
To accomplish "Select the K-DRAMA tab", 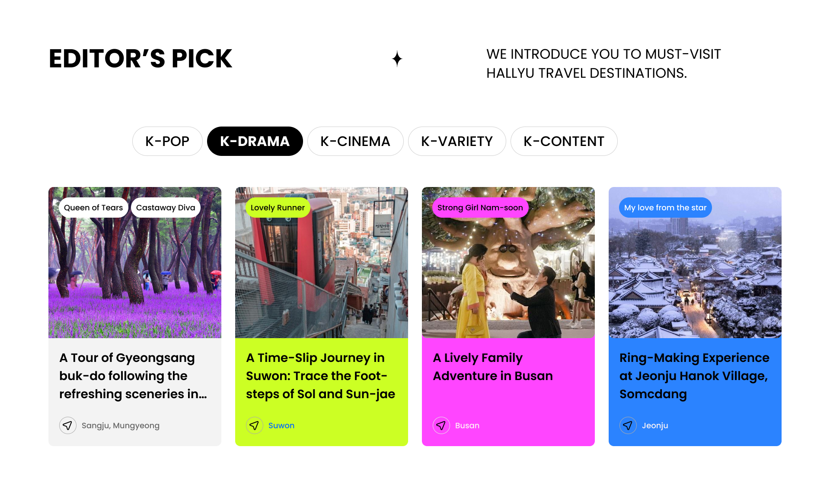I will click(255, 141).
